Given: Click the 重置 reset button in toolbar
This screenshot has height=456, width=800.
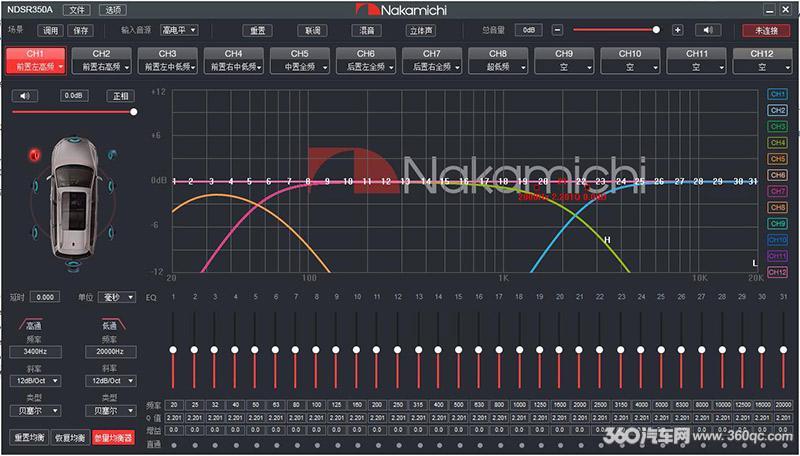Looking at the screenshot, I should (x=258, y=30).
